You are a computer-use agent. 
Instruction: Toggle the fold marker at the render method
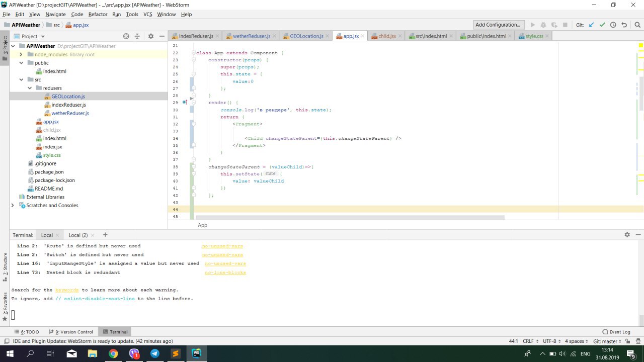click(x=194, y=103)
